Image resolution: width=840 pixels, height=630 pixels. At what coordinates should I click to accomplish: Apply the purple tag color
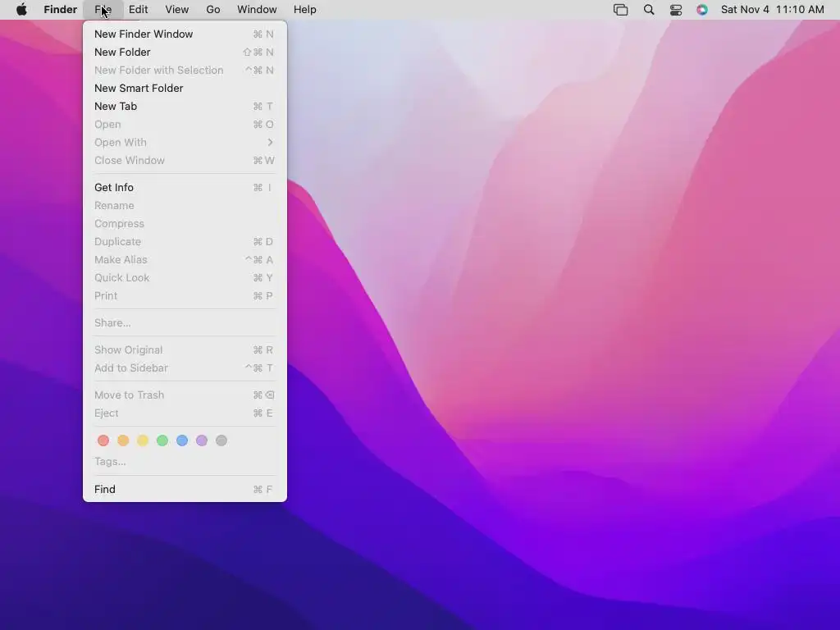point(202,441)
